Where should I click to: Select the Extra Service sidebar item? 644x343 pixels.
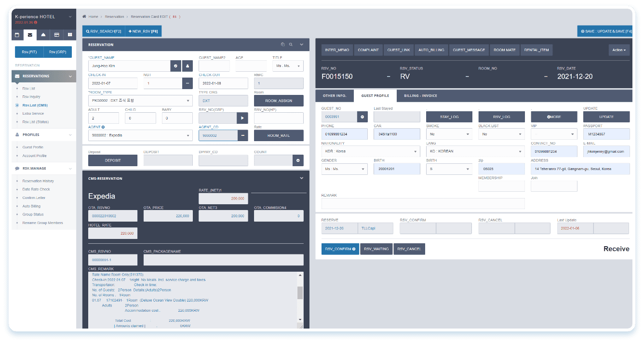tap(33, 113)
